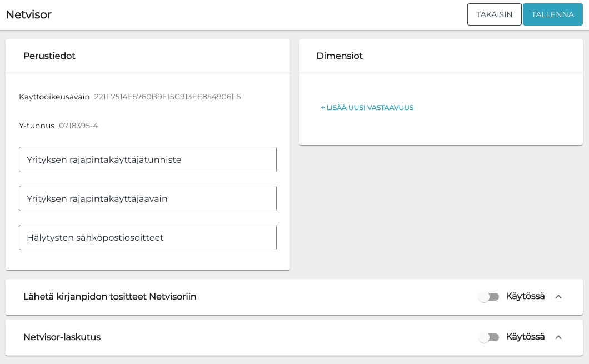Add a mapping via Lisää uusi vastaavuus

tap(367, 108)
